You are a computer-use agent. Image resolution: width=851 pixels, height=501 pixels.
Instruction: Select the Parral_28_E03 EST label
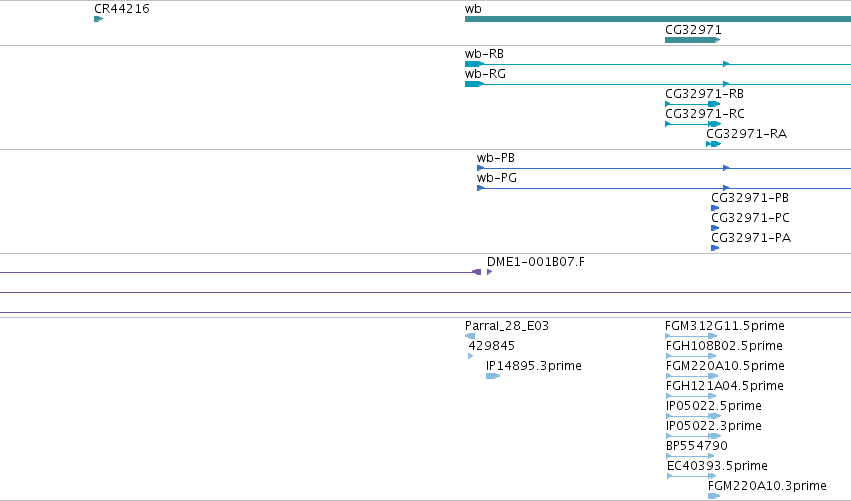pyautogui.click(x=507, y=326)
